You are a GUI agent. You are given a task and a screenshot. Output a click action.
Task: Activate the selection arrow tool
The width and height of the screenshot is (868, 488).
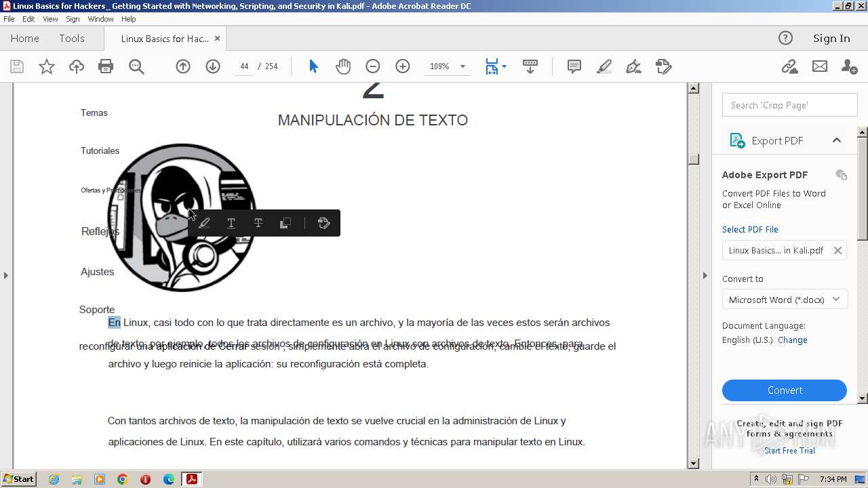[313, 66]
